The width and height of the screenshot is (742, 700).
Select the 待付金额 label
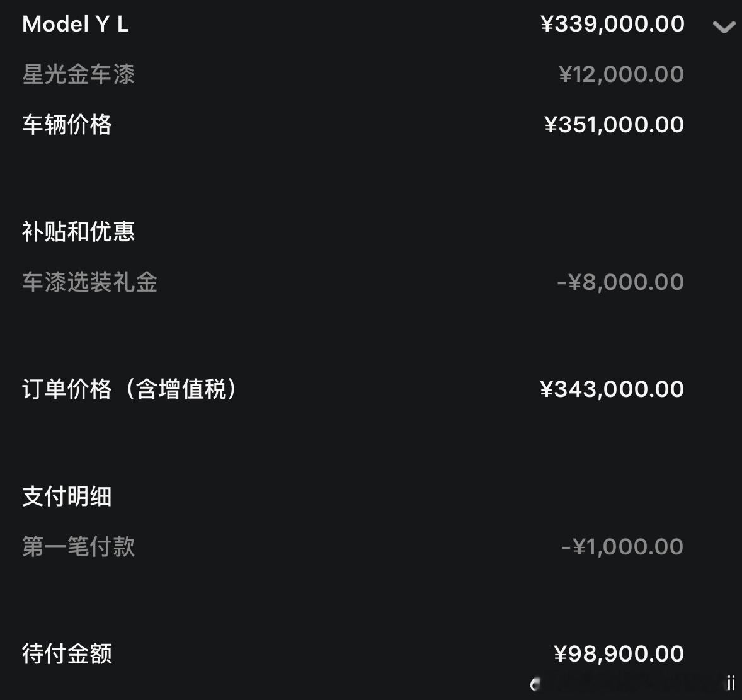coord(67,653)
